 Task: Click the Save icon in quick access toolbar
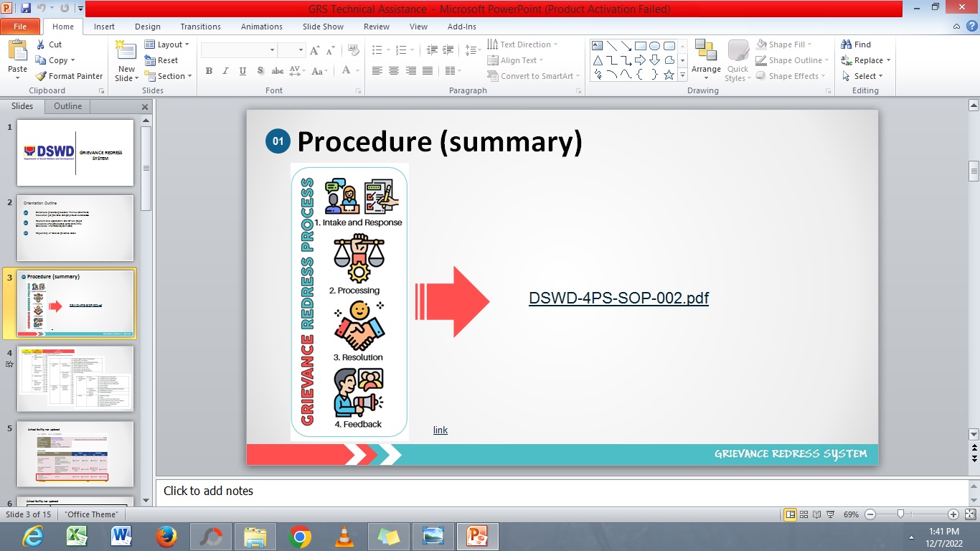pos(26,9)
